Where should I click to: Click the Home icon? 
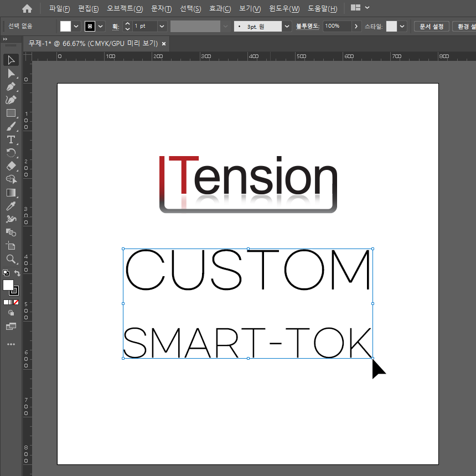click(27, 8)
